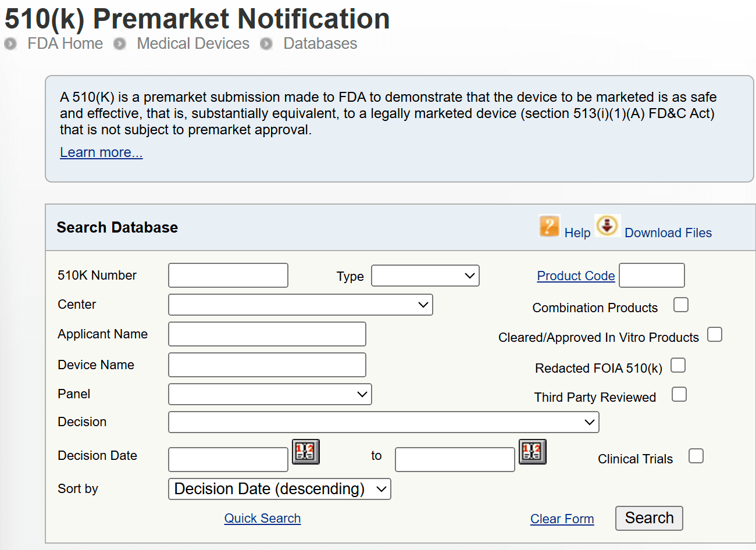The image size is (756, 550).
Task: Navigate to FDA Home breadcrumb
Action: 65,44
